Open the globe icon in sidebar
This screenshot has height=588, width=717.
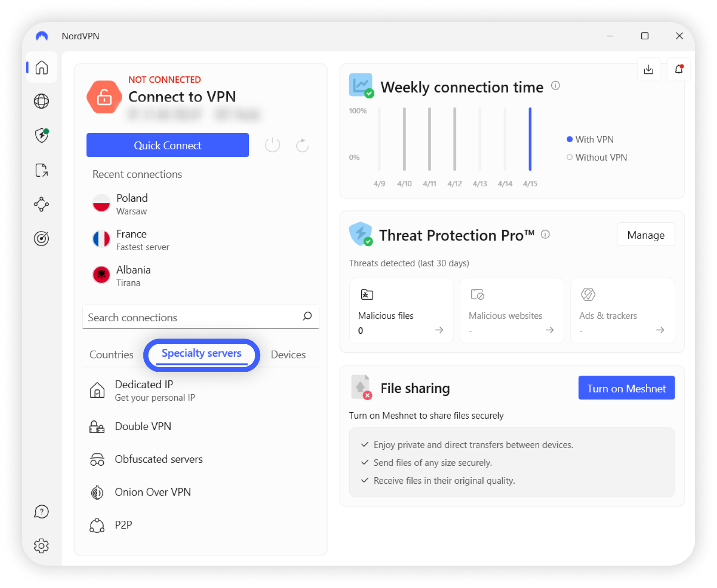point(41,101)
